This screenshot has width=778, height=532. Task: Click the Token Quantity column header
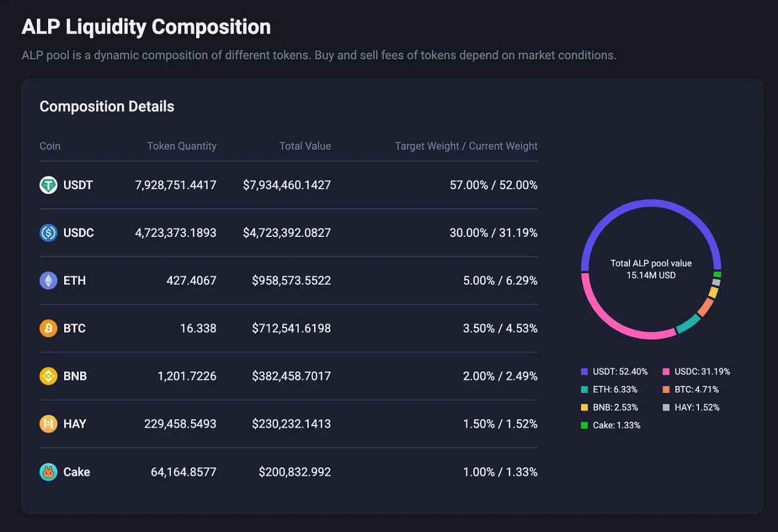click(x=182, y=146)
